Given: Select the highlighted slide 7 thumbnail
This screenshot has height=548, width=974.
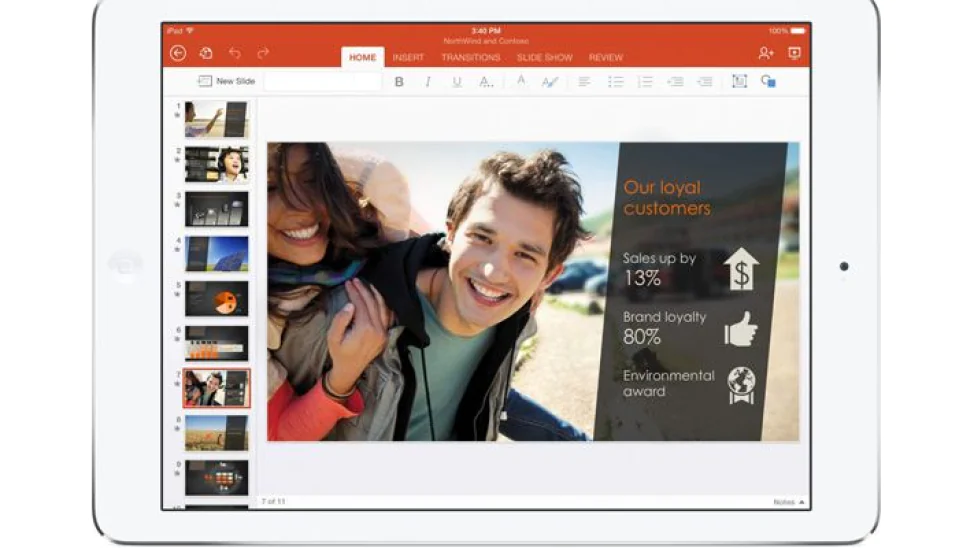Looking at the screenshot, I should click(x=216, y=388).
